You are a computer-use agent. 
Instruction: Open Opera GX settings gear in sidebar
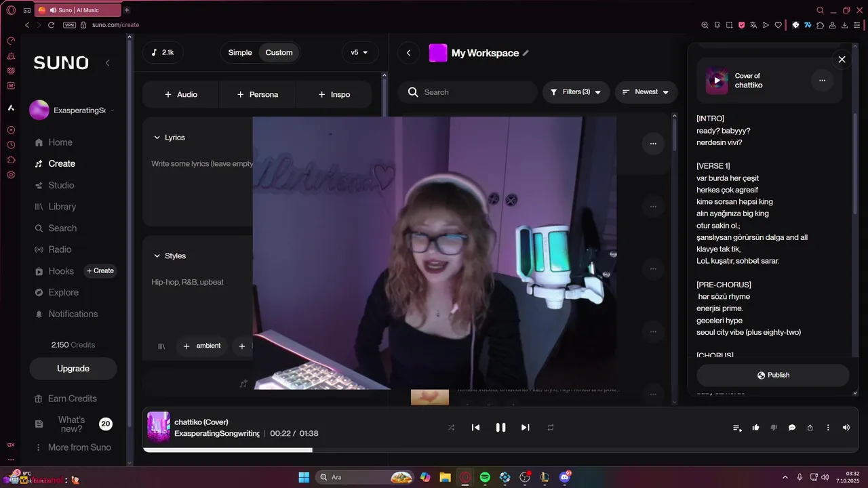pos(11,175)
